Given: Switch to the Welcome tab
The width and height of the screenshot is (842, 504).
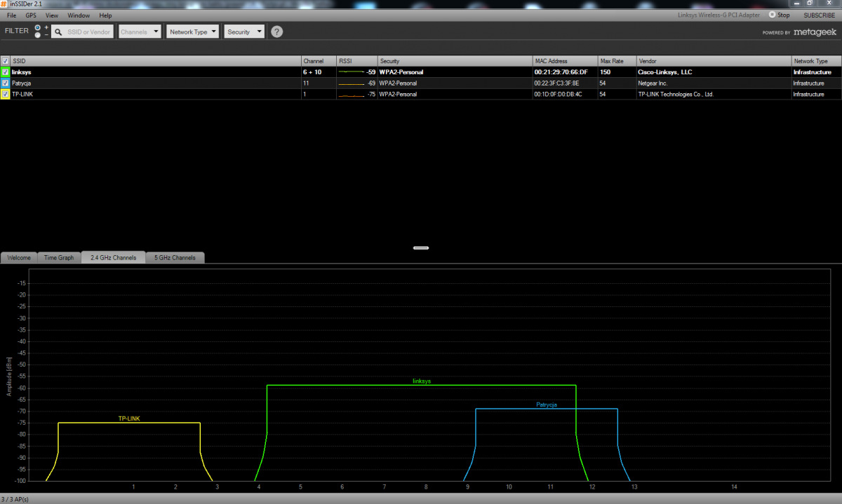Looking at the screenshot, I should (x=19, y=257).
